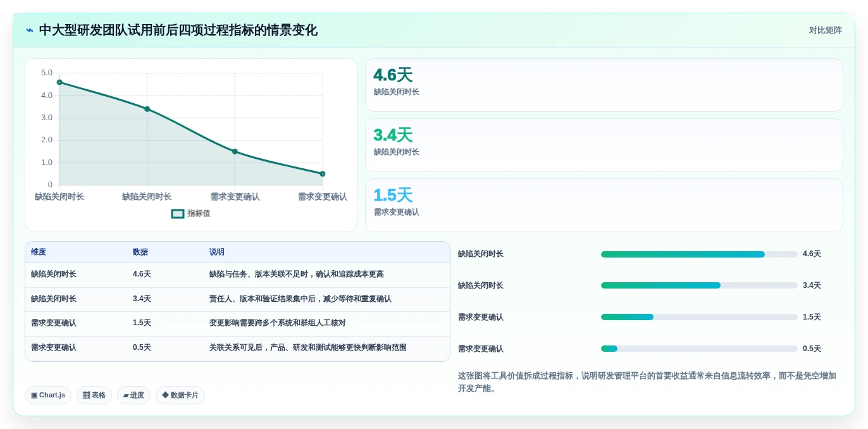Click the chart data point at 4.6

(59, 82)
